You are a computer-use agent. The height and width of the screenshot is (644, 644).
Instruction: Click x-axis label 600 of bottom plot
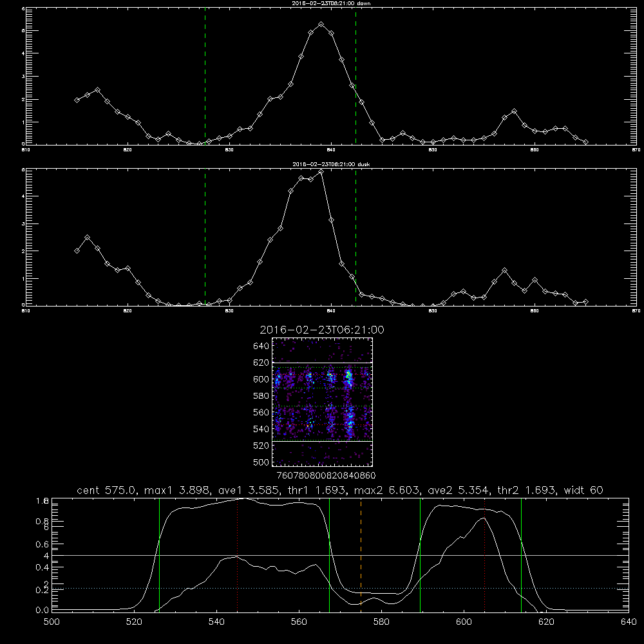pos(464,622)
